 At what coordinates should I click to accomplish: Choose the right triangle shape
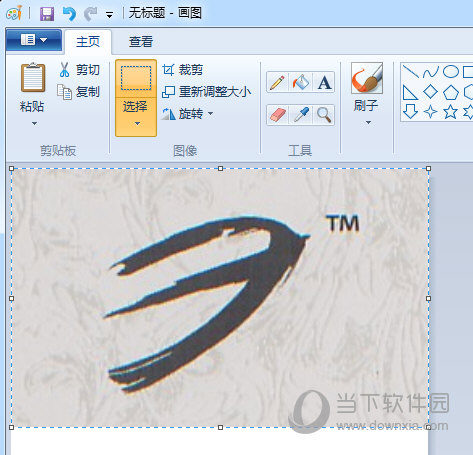(410, 92)
